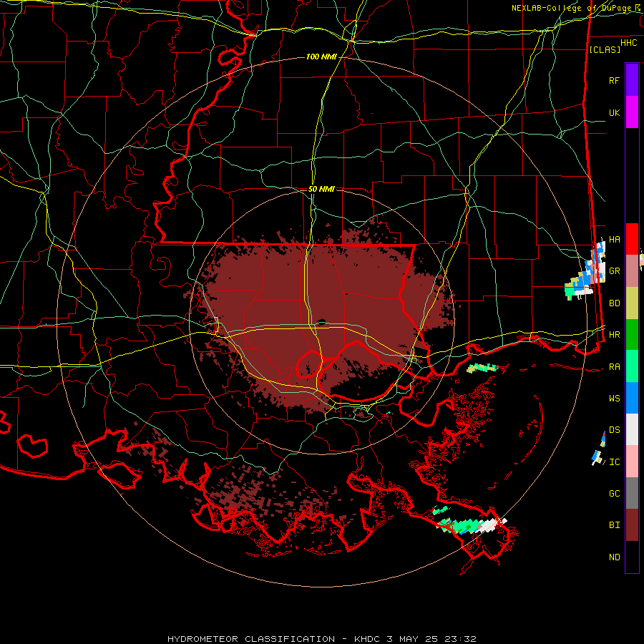Click the 100 NMI range ring label

[x=321, y=57]
